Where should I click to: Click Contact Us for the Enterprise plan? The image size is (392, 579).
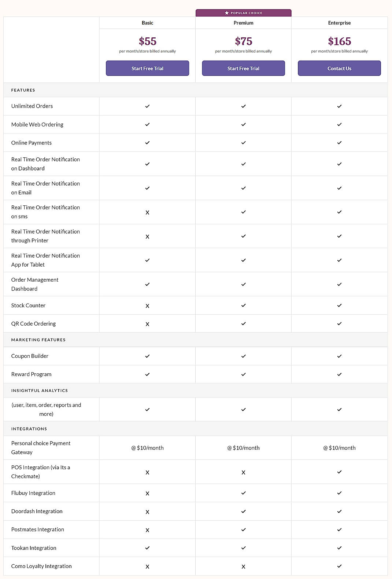pos(339,68)
